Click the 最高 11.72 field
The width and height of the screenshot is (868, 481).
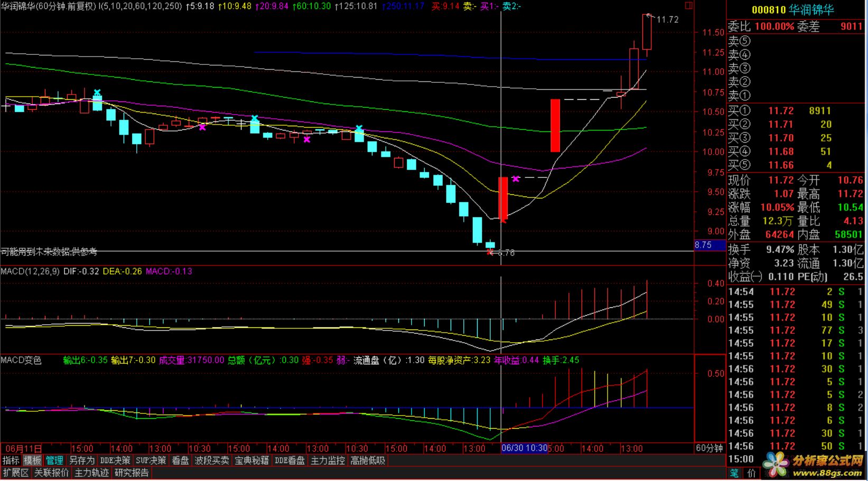[x=830, y=194]
